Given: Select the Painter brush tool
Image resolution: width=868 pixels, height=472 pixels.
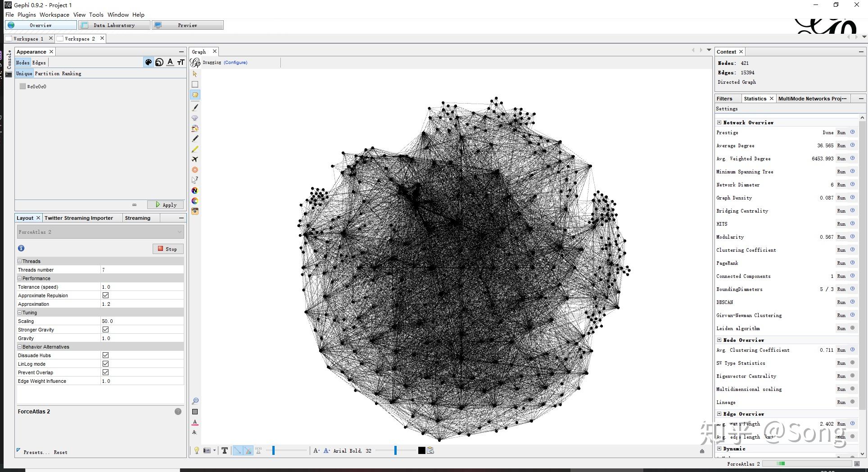Looking at the screenshot, I should (195, 108).
